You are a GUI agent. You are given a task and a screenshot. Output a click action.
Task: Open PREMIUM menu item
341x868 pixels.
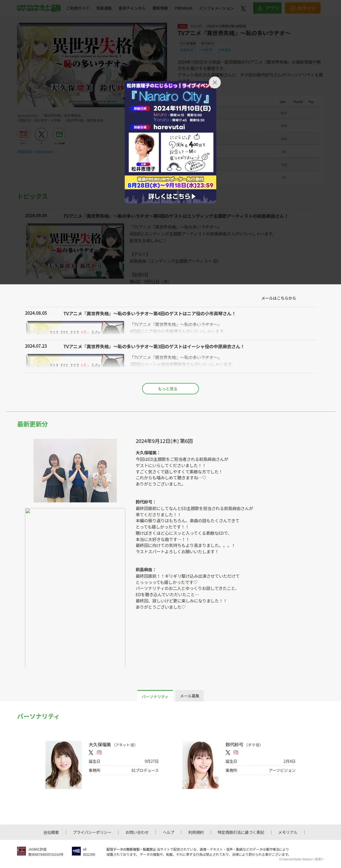coord(184,8)
